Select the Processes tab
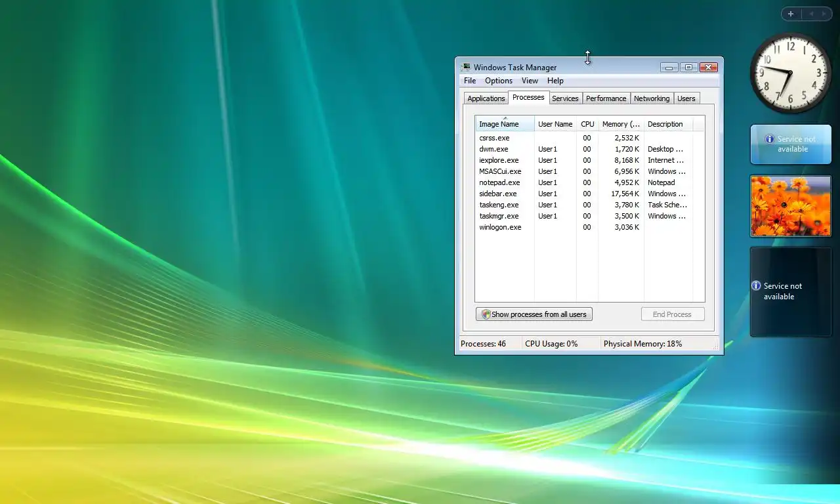This screenshot has height=504, width=840. pos(528,97)
